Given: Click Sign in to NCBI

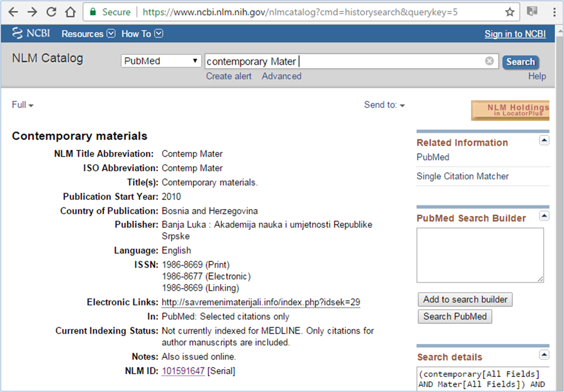Looking at the screenshot, I should [x=515, y=34].
